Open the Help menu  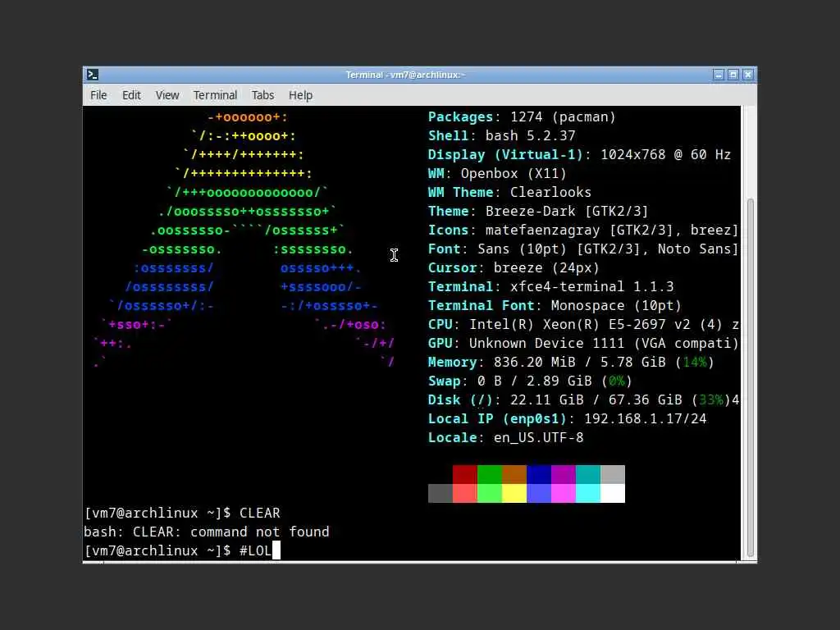(x=300, y=95)
